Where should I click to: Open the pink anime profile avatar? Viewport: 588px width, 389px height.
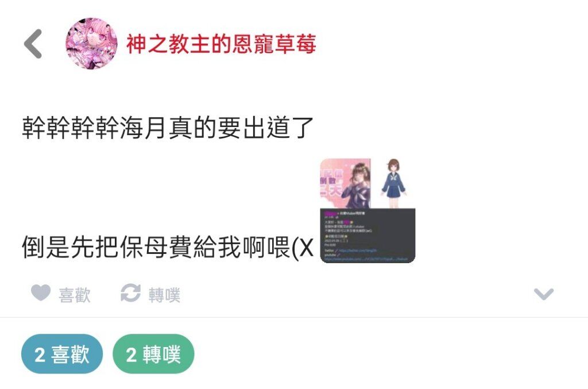[91, 43]
